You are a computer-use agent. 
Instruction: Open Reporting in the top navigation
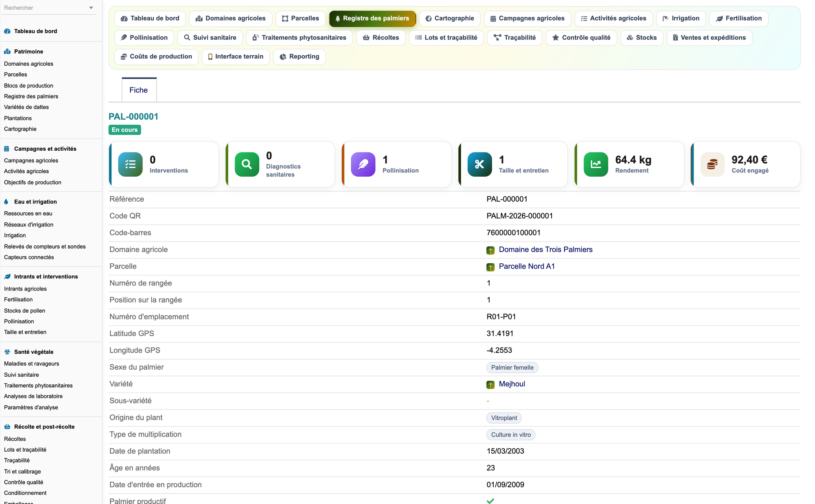tap(299, 57)
